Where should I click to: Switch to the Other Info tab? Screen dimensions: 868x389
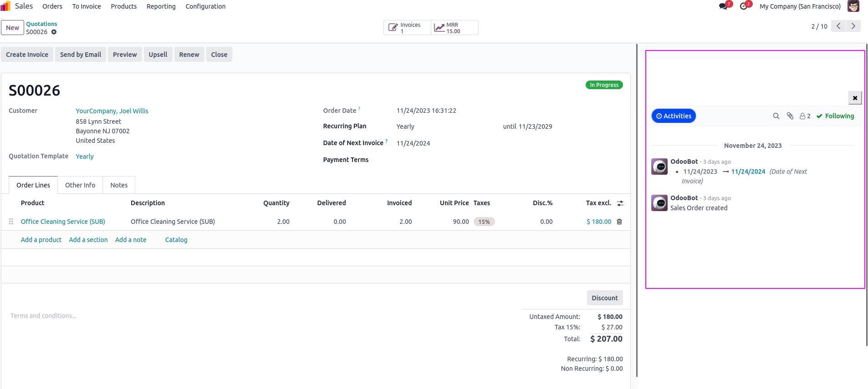point(80,185)
